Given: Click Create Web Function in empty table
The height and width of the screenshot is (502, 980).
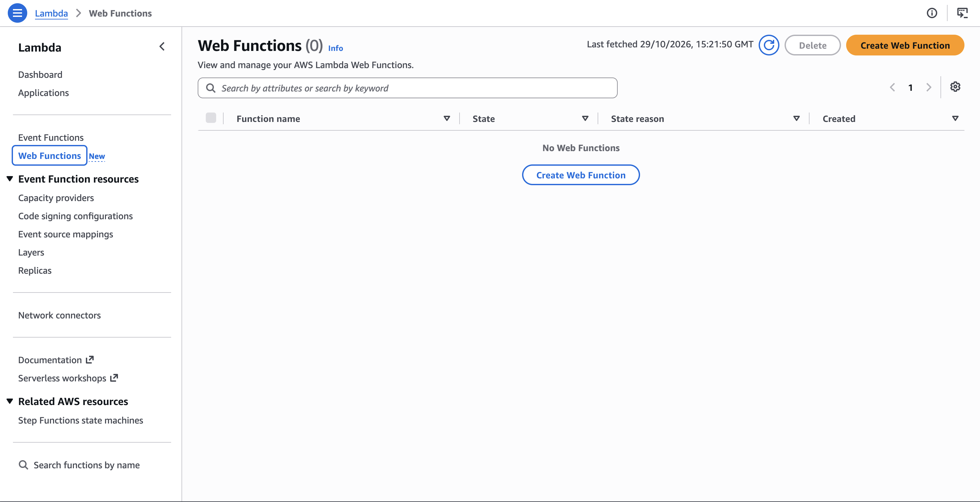Looking at the screenshot, I should [x=581, y=175].
